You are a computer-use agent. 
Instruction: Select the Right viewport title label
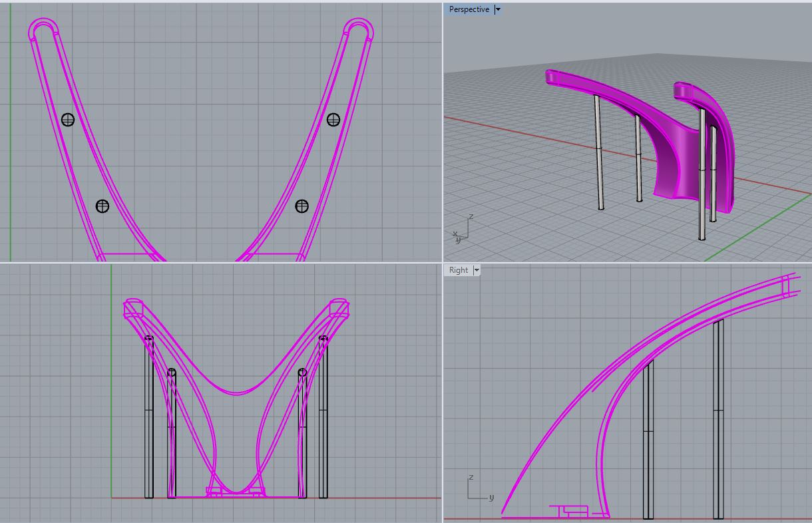click(459, 270)
